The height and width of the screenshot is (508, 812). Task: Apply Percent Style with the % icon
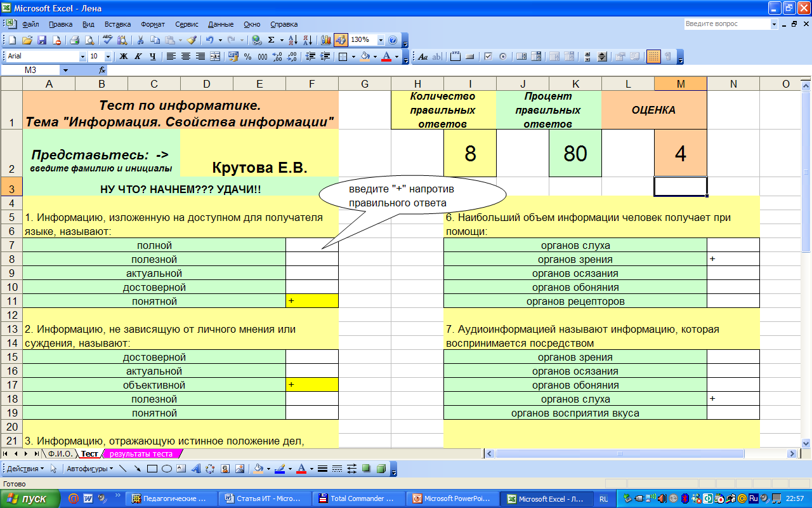(247, 57)
